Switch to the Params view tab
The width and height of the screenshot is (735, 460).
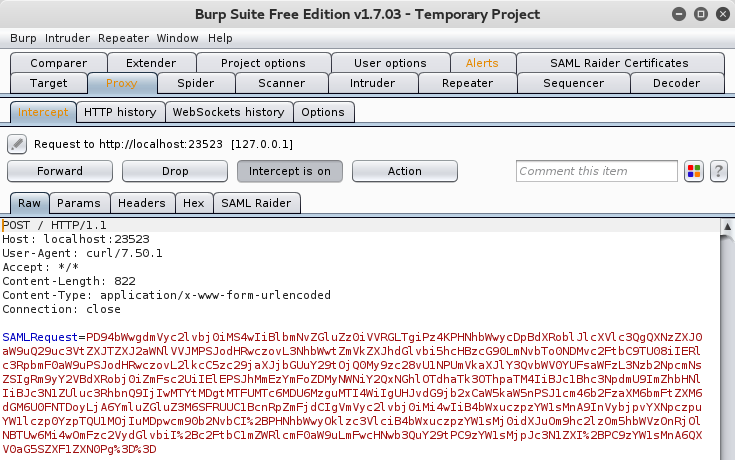79,204
